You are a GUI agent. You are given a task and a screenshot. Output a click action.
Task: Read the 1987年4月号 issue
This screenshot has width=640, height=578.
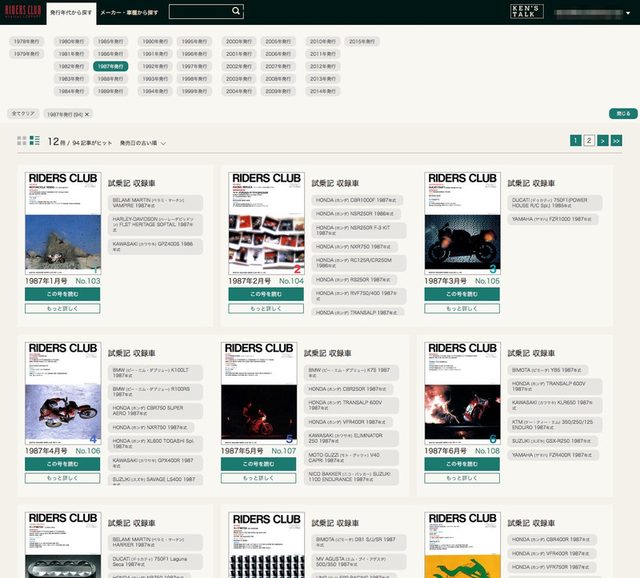tap(62, 464)
